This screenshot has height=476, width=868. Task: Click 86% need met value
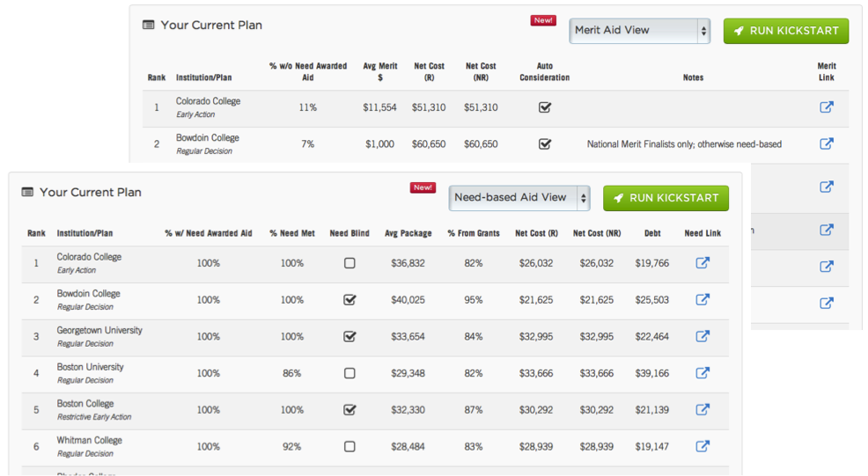pyautogui.click(x=291, y=373)
